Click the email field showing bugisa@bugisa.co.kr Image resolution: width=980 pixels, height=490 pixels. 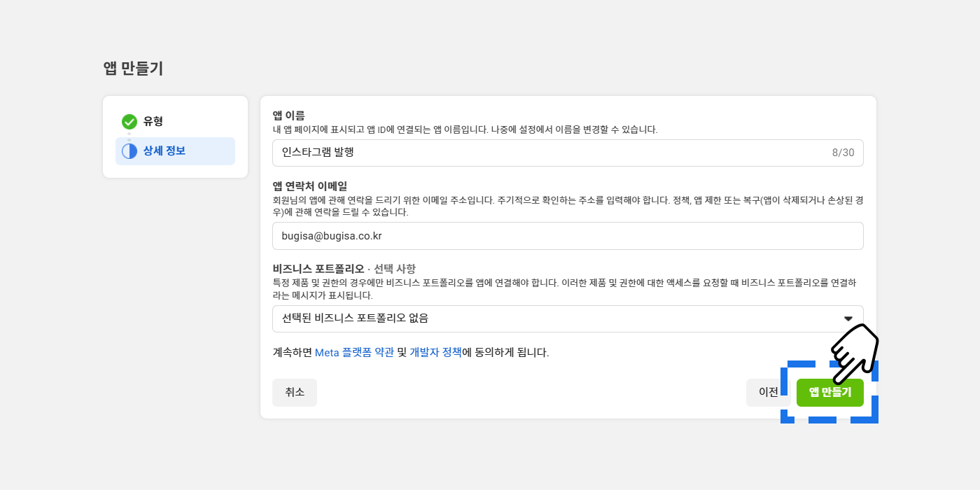(567, 236)
